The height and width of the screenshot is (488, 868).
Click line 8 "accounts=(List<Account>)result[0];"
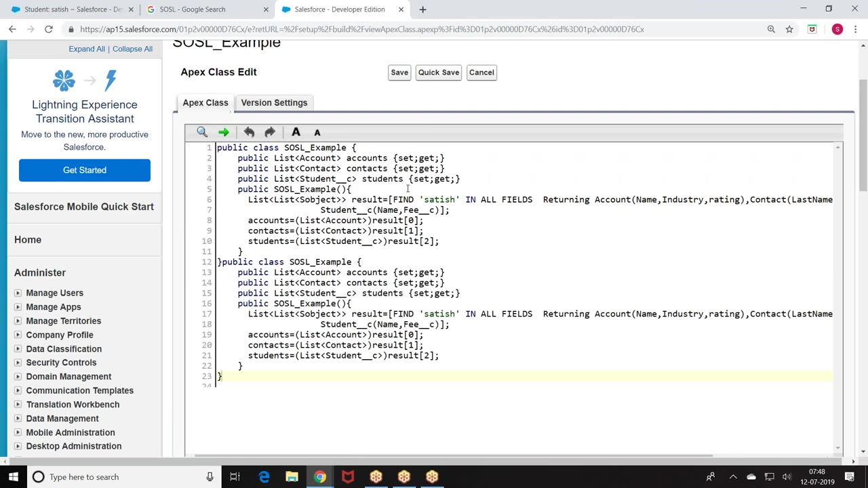[336, 220]
